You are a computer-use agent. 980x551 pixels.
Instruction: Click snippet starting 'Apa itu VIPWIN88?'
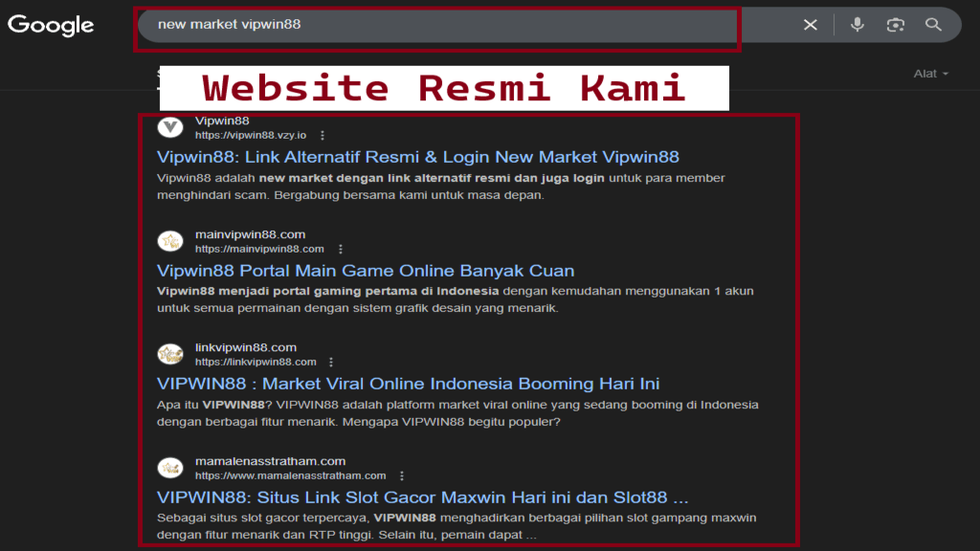coord(457,413)
